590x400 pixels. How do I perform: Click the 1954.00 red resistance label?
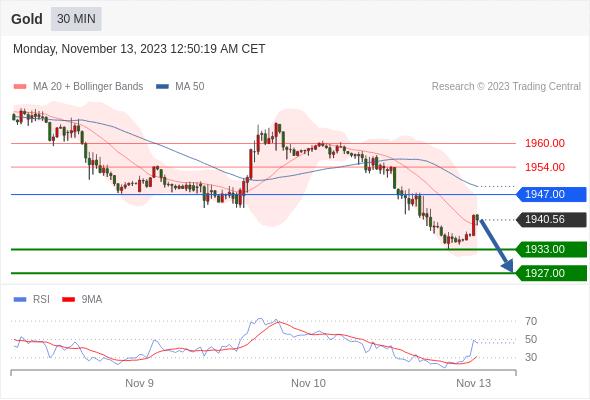(545, 167)
